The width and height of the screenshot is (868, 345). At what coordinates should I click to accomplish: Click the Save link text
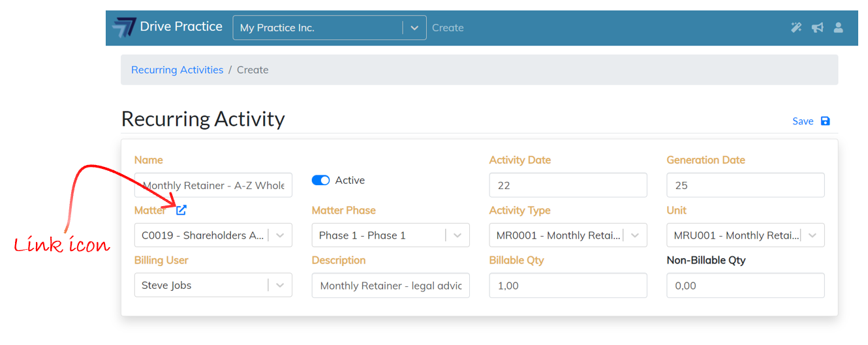click(803, 121)
